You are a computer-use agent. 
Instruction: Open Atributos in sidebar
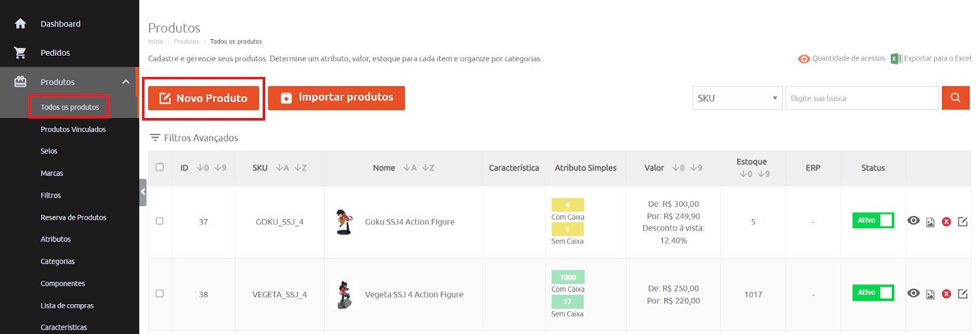(x=56, y=239)
